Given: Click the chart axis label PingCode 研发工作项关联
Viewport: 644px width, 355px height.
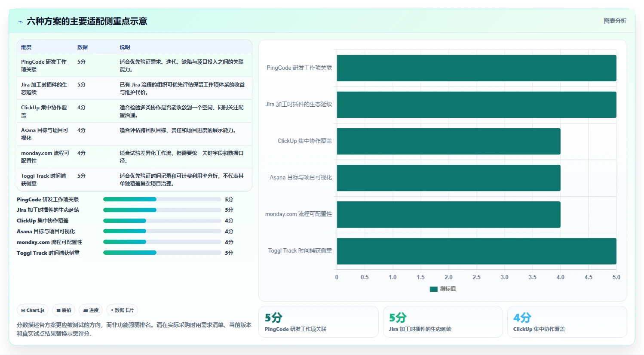Looking at the screenshot, I should [x=299, y=68].
